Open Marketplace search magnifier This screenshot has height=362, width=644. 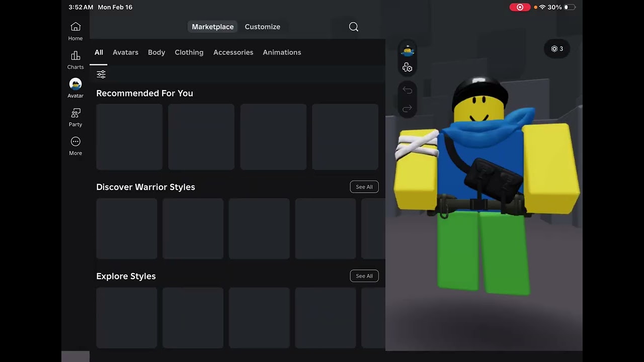[x=354, y=27]
